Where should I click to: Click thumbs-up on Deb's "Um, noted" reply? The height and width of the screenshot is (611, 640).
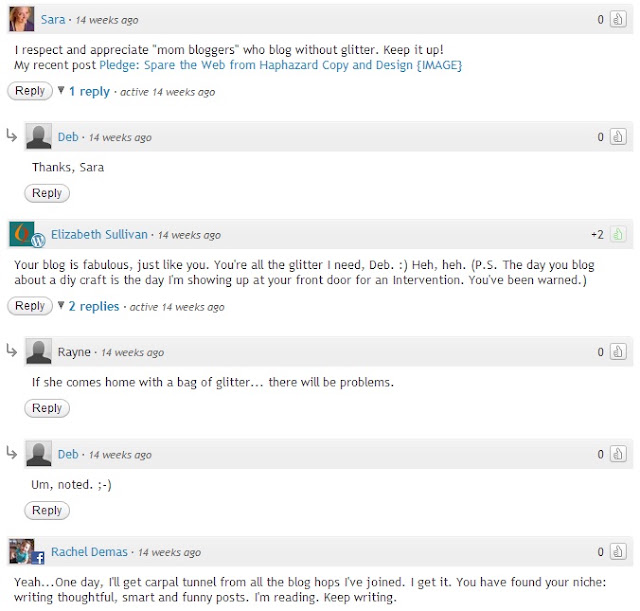[x=618, y=454]
